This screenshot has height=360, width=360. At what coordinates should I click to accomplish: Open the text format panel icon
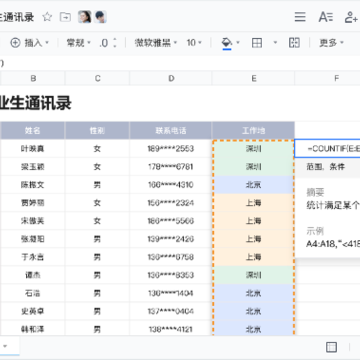click(x=325, y=17)
